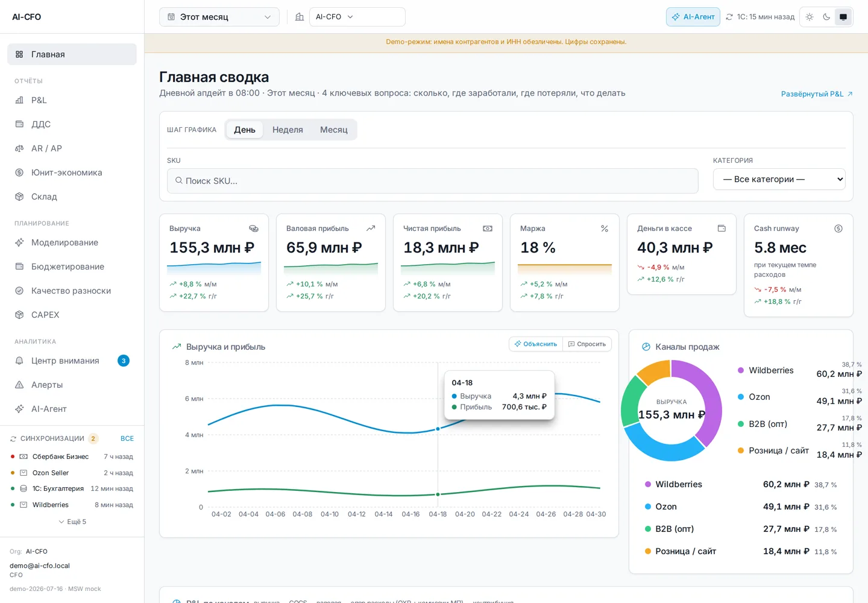Image resolution: width=868 pixels, height=603 pixels.
Task: Click the ВСЕ sync link
Action: coord(127,438)
